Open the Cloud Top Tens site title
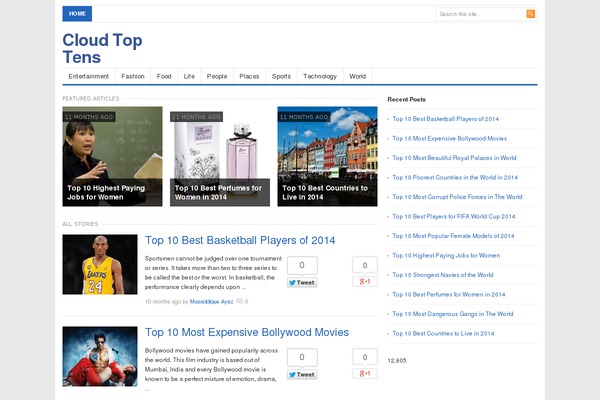Image resolution: width=600 pixels, height=400 pixels. click(x=102, y=49)
